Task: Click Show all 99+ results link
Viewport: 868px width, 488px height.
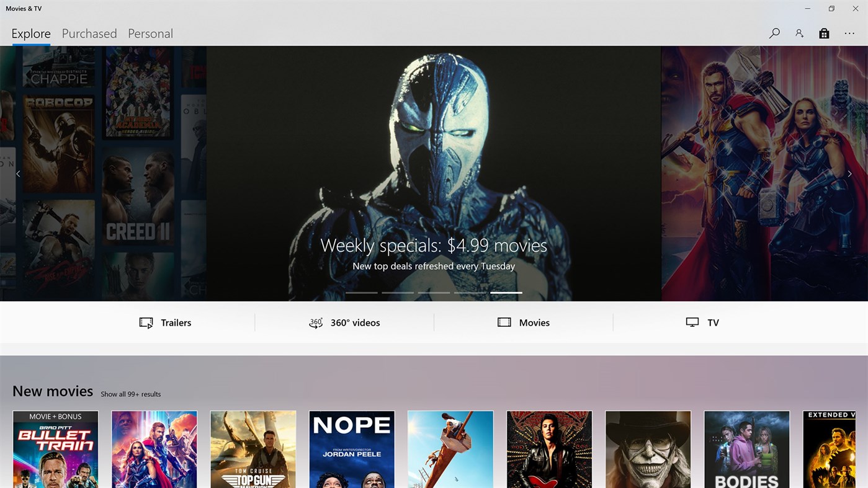Action: (130, 394)
